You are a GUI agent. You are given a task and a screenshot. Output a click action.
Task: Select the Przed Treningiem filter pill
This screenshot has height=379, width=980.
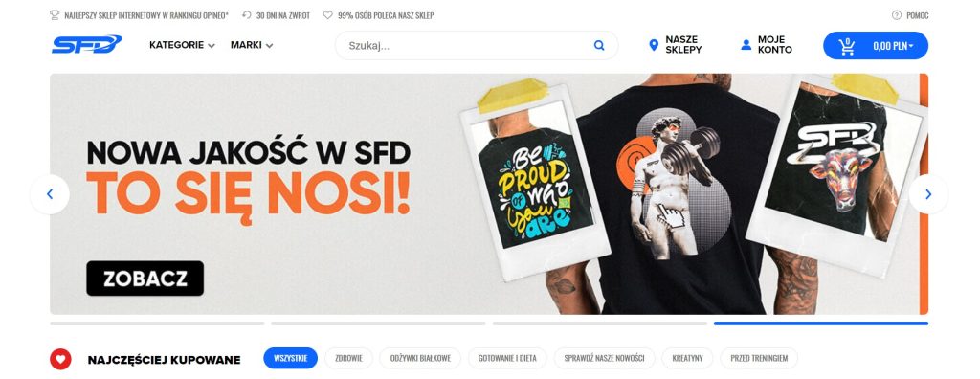(759, 358)
